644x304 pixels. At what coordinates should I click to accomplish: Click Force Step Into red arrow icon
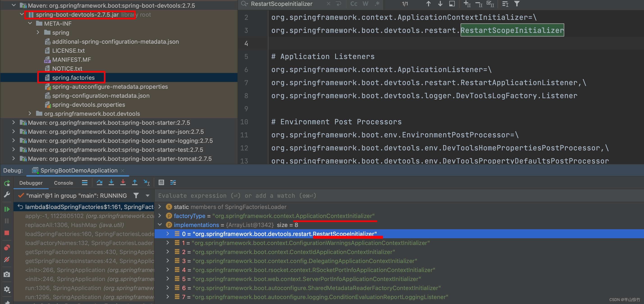(x=123, y=183)
